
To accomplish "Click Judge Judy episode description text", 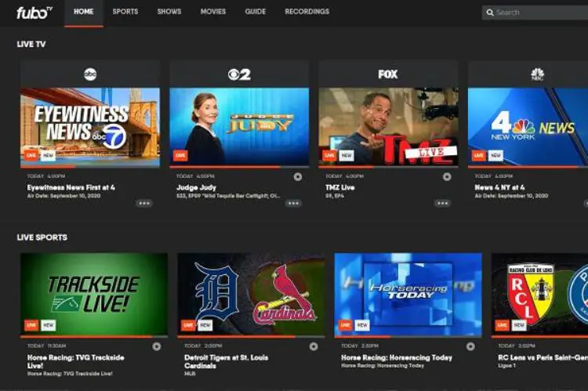I will (228, 196).
